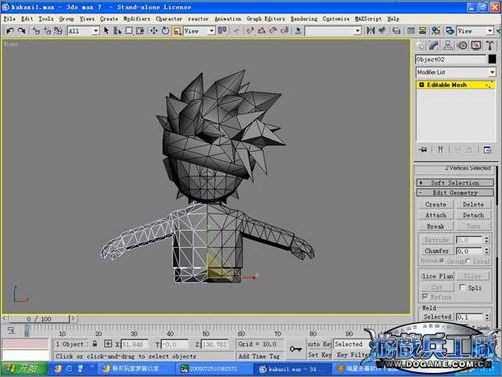Viewport: 502px width, 377px height.
Task: Toggle the Set Key mode button
Action: [x=319, y=355]
